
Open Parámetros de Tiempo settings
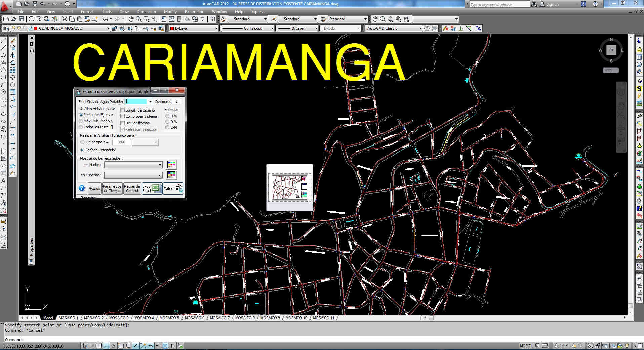(112, 189)
